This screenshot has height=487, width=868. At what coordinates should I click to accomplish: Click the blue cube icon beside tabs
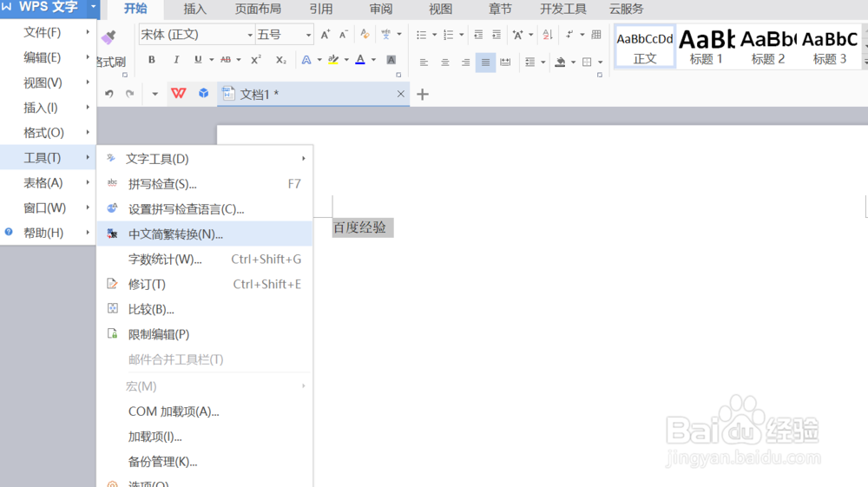coord(204,93)
